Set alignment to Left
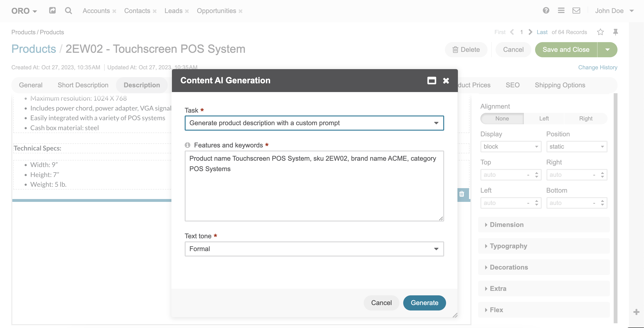The image size is (644, 328). (544, 118)
